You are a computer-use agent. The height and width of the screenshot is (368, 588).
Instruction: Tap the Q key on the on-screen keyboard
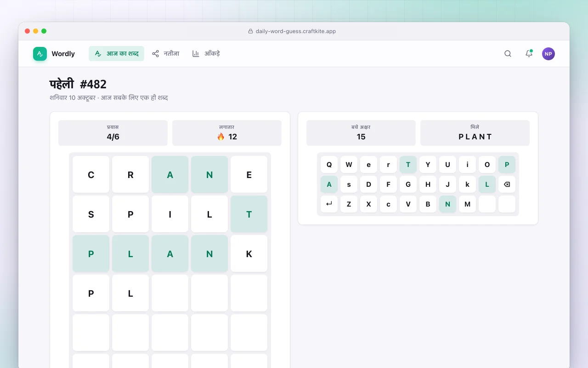pyautogui.click(x=329, y=165)
